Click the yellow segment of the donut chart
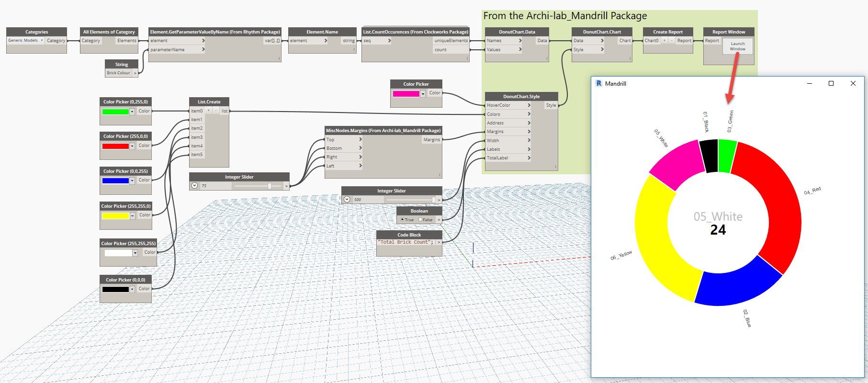868x383 pixels. [661, 249]
